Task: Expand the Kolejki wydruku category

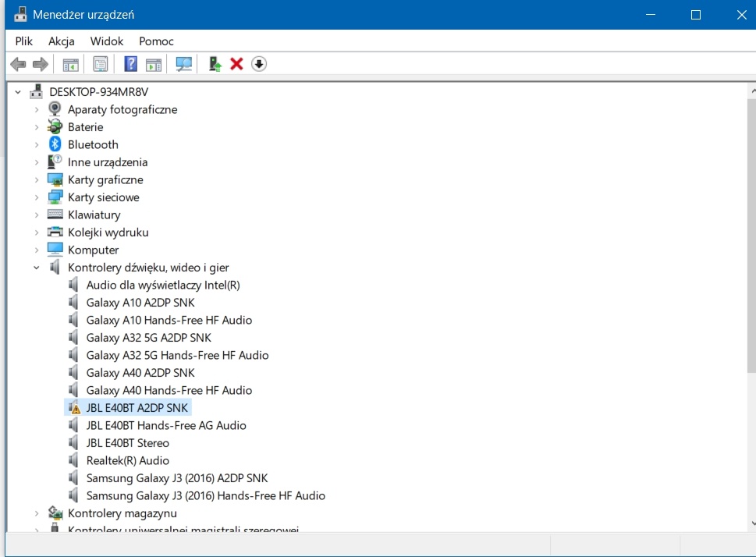Action: 37,232
